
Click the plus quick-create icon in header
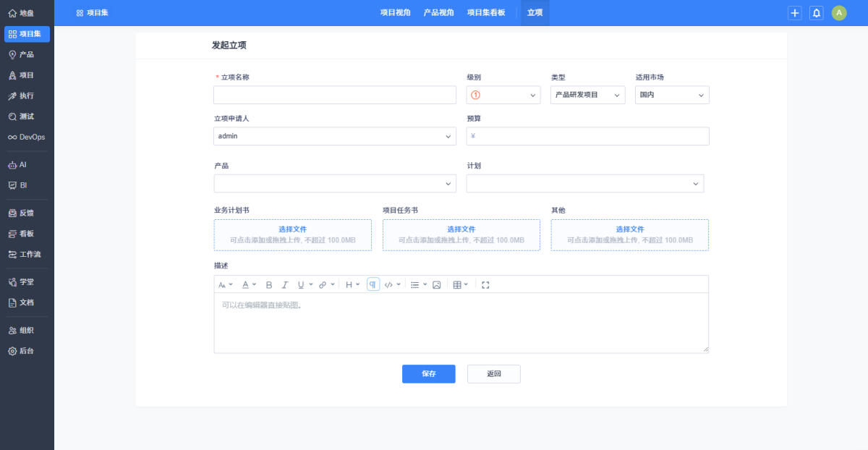pyautogui.click(x=795, y=13)
